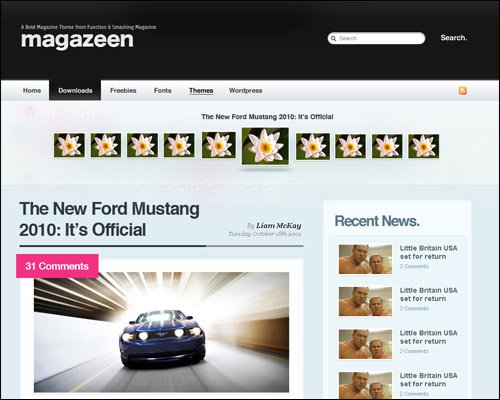
Task: Open the Home menu item
Action: (x=32, y=91)
